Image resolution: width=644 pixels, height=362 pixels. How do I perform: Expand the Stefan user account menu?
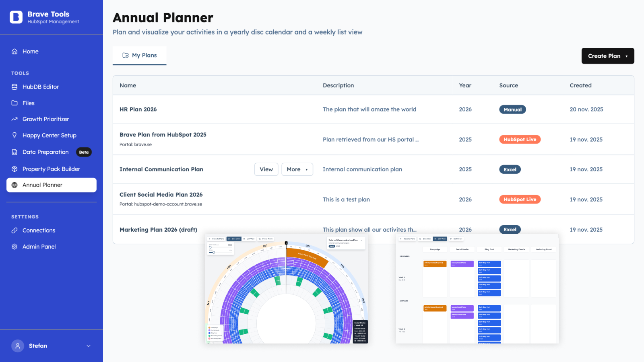(52, 346)
